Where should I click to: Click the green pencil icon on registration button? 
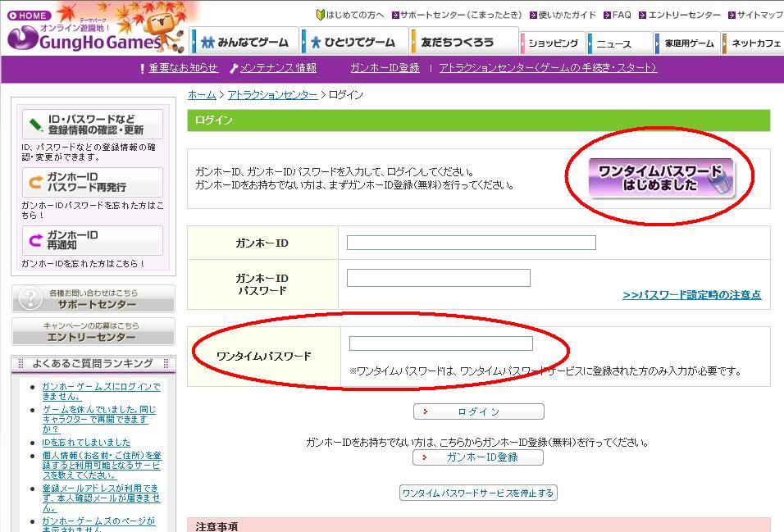click(x=36, y=125)
